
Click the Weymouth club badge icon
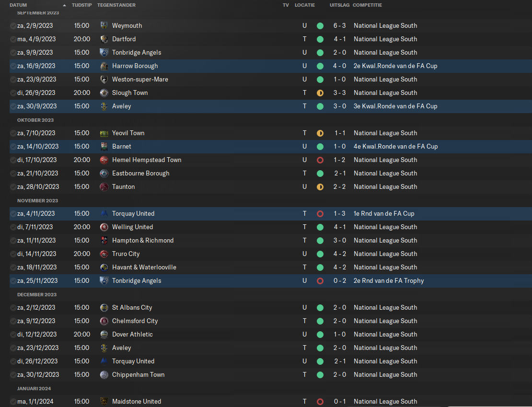(x=104, y=25)
